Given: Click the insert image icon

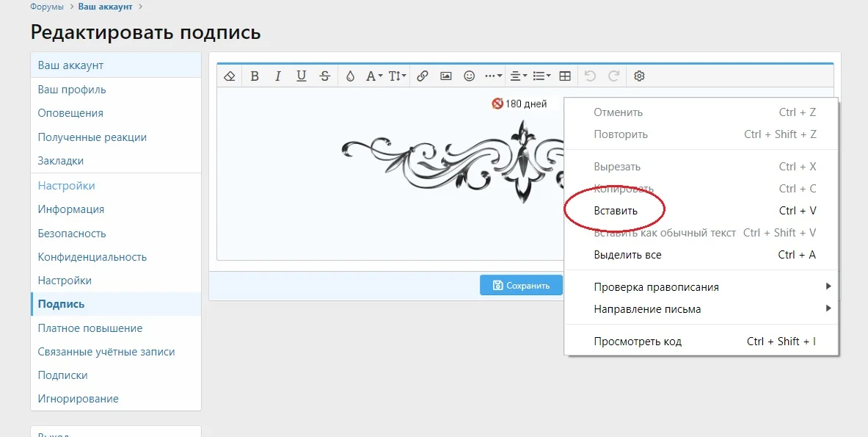Looking at the screenshot, I should (x=445, y=76).
